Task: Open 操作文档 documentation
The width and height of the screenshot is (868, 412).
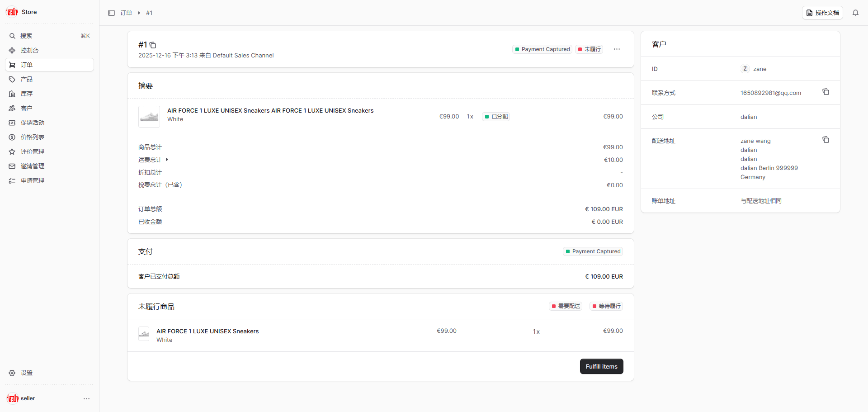Action: [822, 13]
